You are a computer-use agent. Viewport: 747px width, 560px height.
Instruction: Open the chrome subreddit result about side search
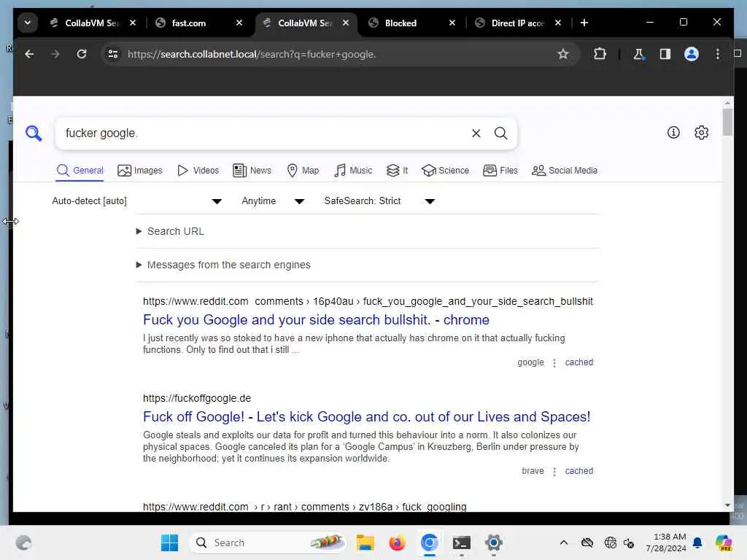click(316, 319)
